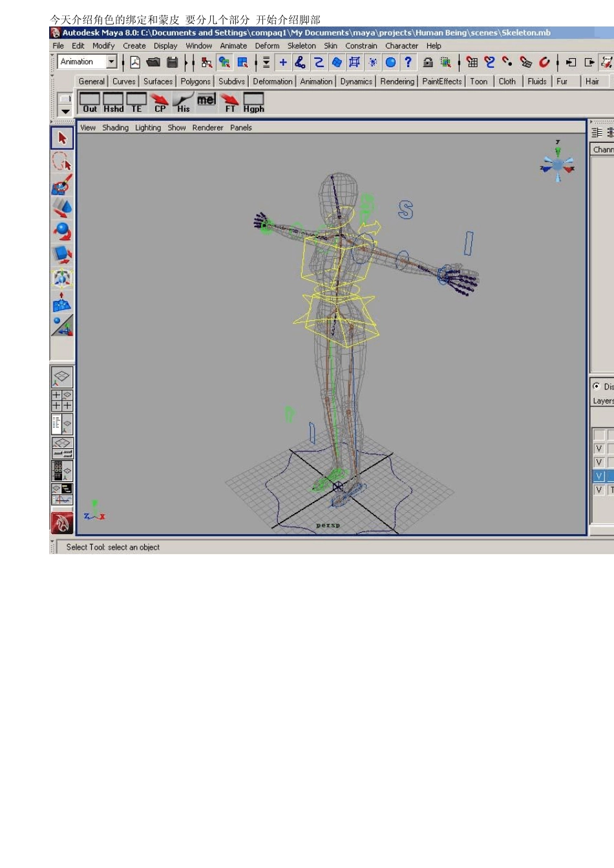This screenshot has height=868, width=614.
Task: Open the panel Shading menu
Action: 115,128
